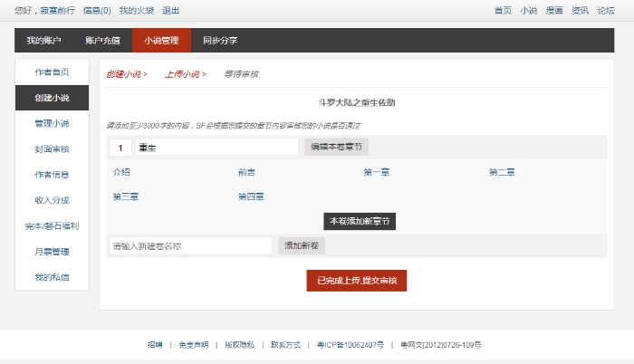Open 收入分成 sidebar entry

click(x=52, y=200)
